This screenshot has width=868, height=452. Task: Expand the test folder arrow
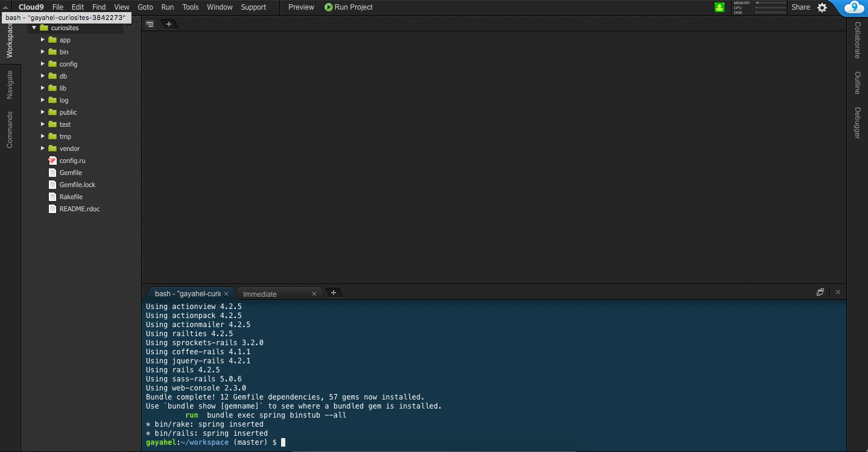click(x=43, y=124)
